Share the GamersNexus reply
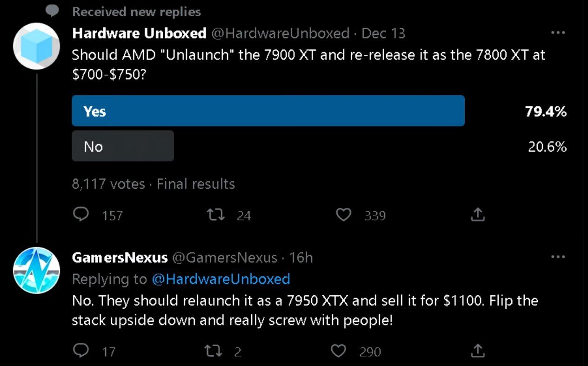This screenshot has height=366, width=588. point(478,351)
